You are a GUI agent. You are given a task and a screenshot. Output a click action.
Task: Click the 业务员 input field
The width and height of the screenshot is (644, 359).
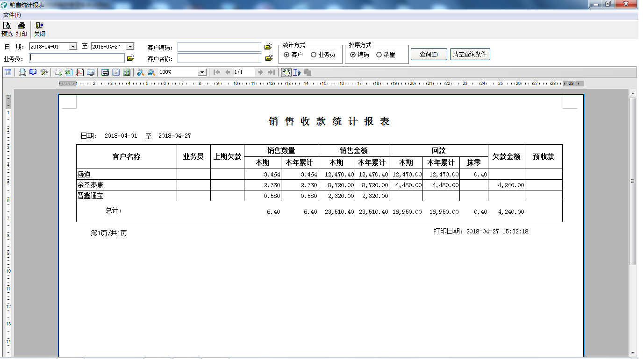coord(77,58)
